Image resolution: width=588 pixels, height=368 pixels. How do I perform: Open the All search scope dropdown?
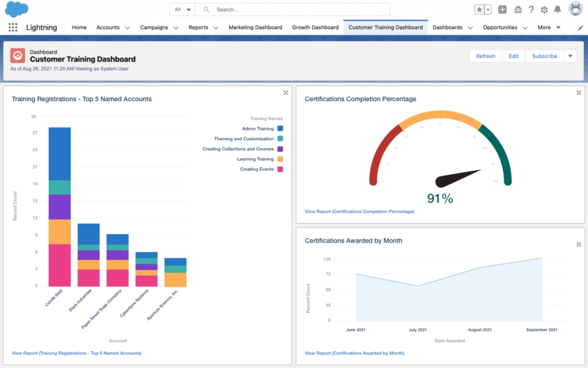182,9
